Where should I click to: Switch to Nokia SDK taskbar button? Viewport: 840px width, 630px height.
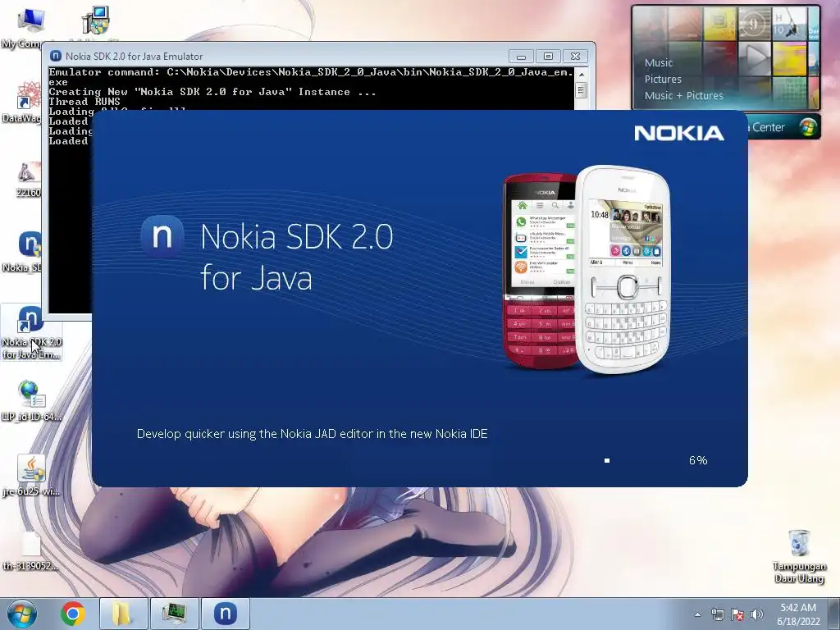pos(226,614)
